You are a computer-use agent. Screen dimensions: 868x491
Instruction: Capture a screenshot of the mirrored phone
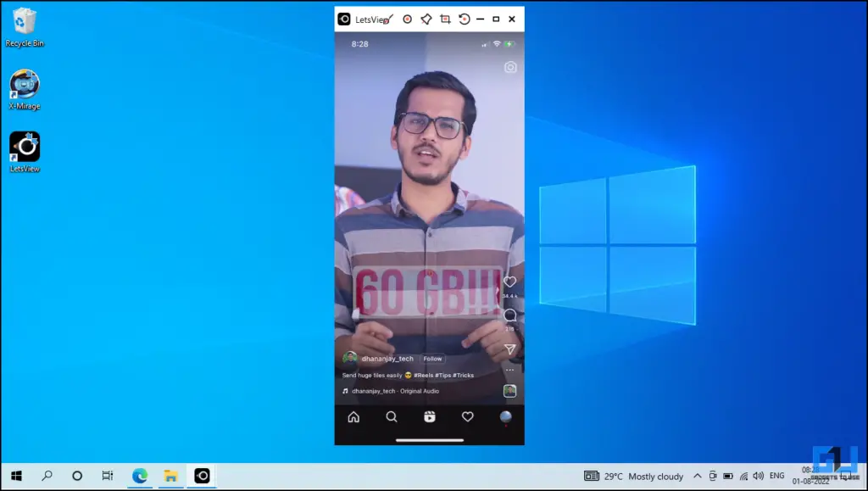coord(446,19)
